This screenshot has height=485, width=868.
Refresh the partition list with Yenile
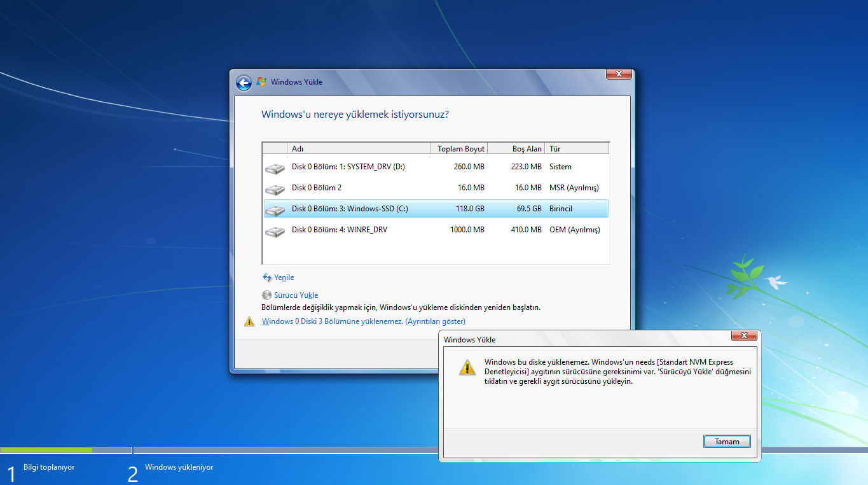284,278
